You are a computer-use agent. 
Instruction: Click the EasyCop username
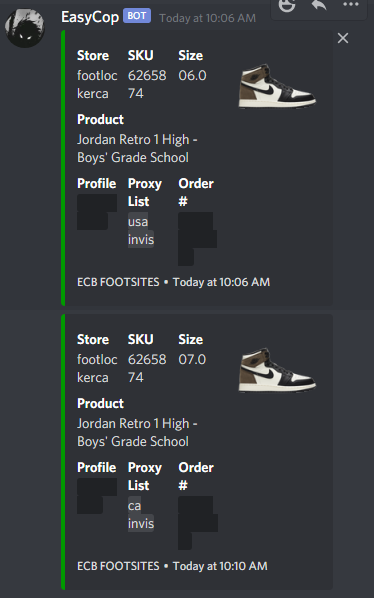pos(90,17)
